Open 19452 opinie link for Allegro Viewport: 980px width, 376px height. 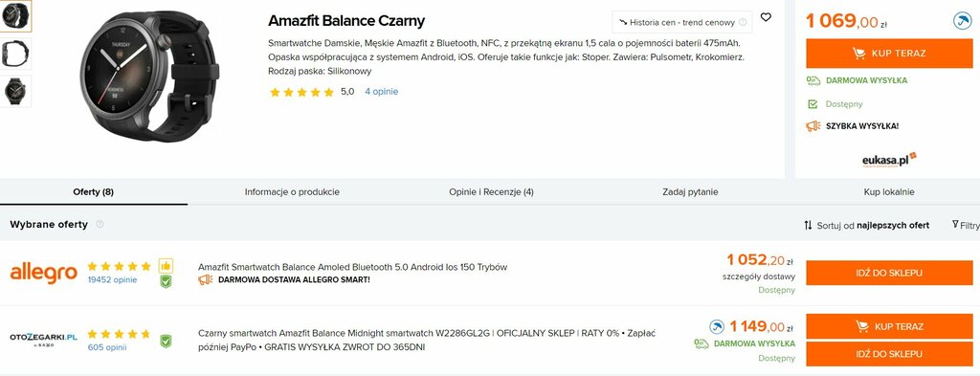[x=112, y=279]
